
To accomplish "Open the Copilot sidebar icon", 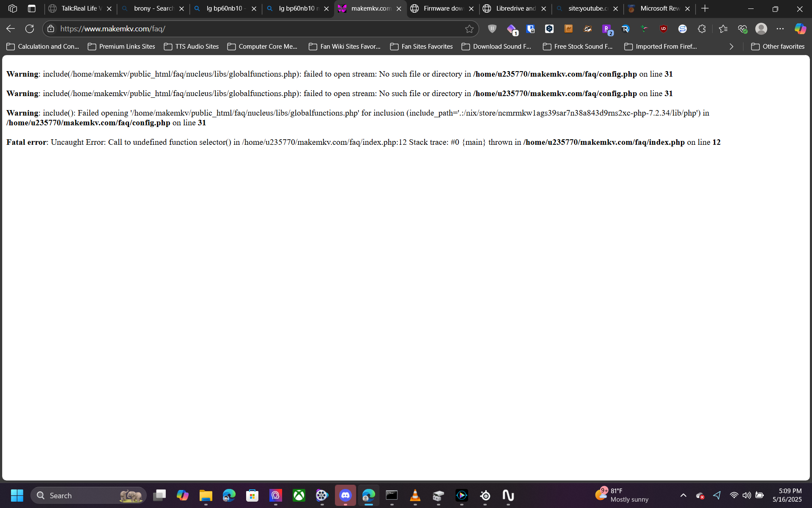I will (800, 29).
